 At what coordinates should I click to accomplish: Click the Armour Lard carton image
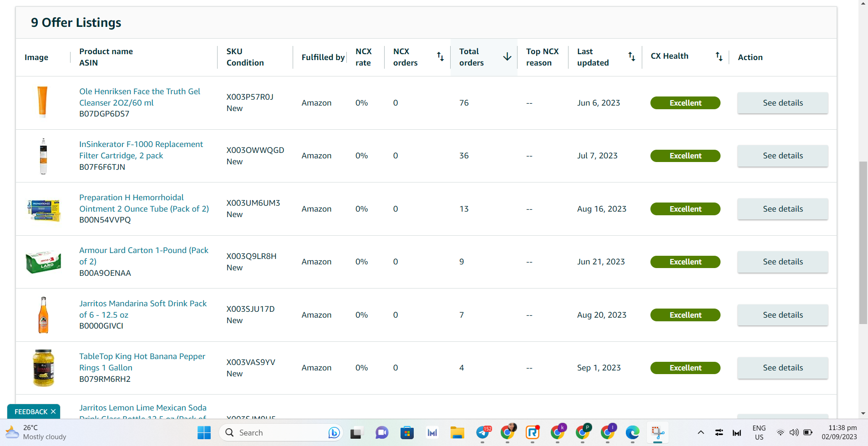click(x=43, y=262)
